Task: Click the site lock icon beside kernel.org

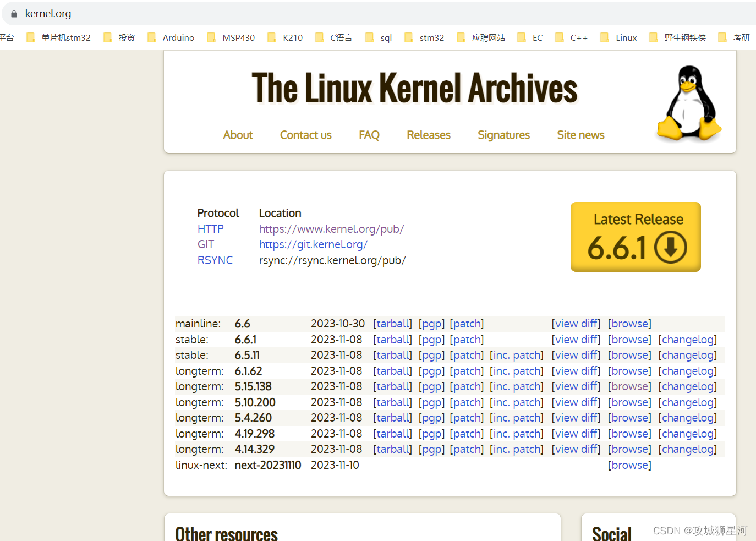Action: [14, 14]
